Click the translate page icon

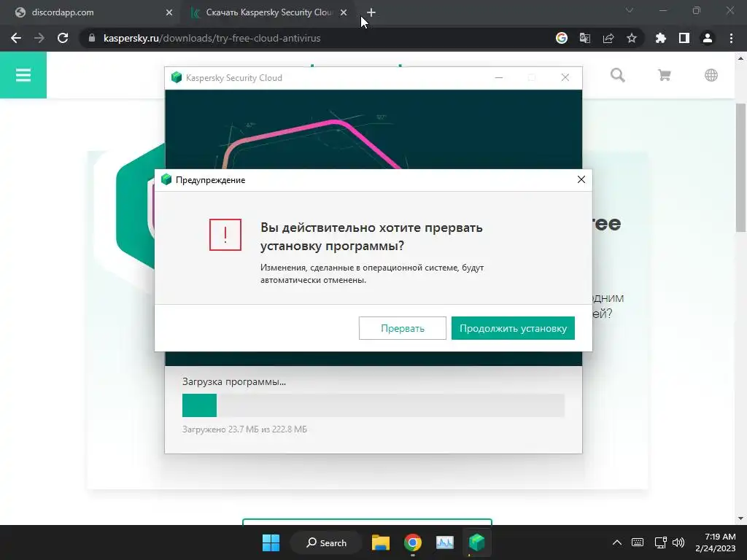coord(584,38)
